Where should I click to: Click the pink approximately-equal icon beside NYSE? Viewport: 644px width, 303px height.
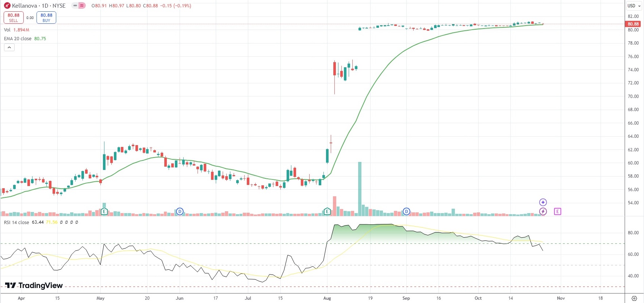[82, 5]
